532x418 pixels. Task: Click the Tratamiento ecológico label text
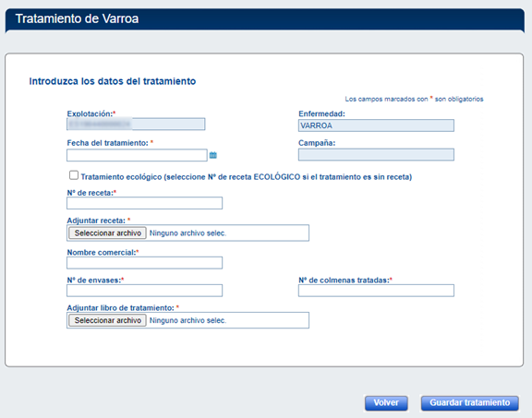pyautogui.click(x=247, y=177)
